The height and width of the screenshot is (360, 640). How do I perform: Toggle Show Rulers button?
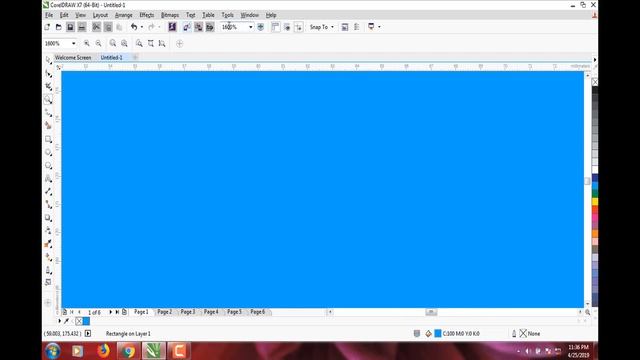pyautogui.click(x=276, y=27)
